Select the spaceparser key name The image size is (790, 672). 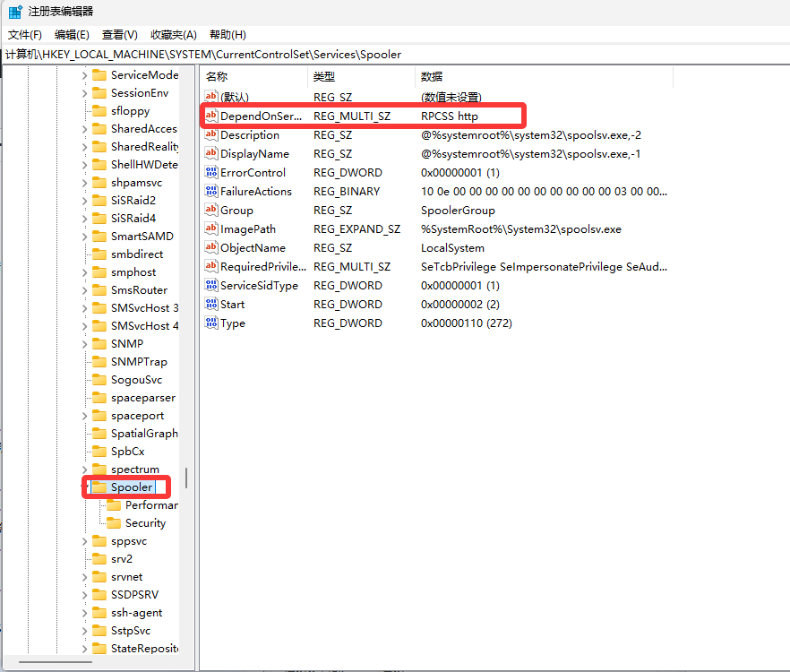point(143,398)
